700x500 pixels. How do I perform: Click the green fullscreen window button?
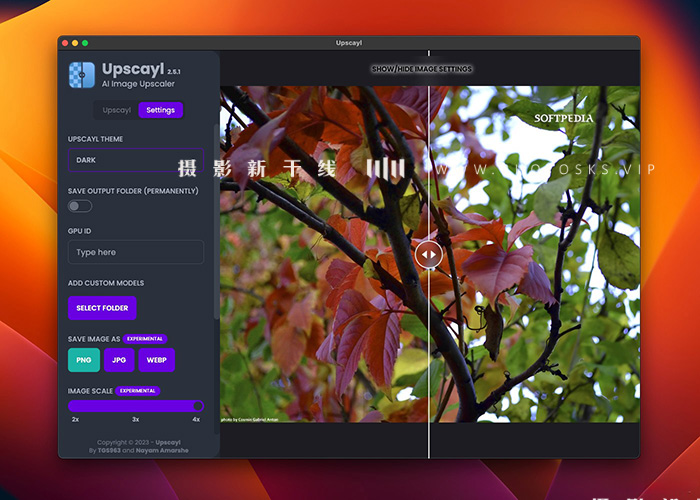85,43
